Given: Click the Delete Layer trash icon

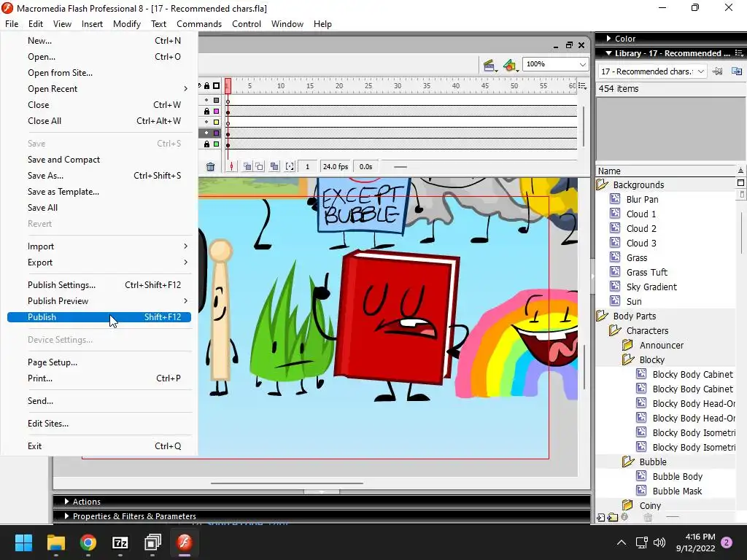Looking at the screenshot, I should (x=210, y=167).
